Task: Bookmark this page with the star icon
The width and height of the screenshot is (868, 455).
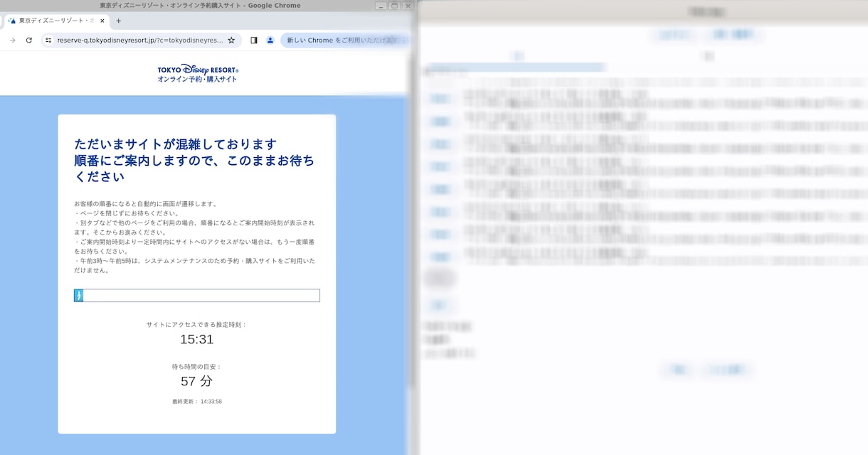Action: point(231,41)
